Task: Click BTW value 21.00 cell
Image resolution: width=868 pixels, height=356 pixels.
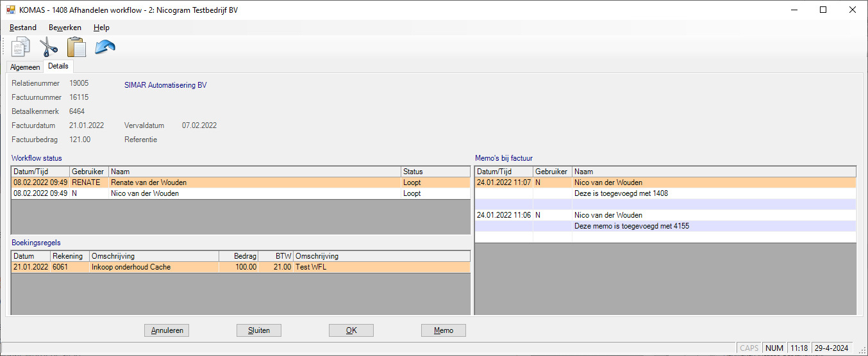Action: [x=276, y=267]
